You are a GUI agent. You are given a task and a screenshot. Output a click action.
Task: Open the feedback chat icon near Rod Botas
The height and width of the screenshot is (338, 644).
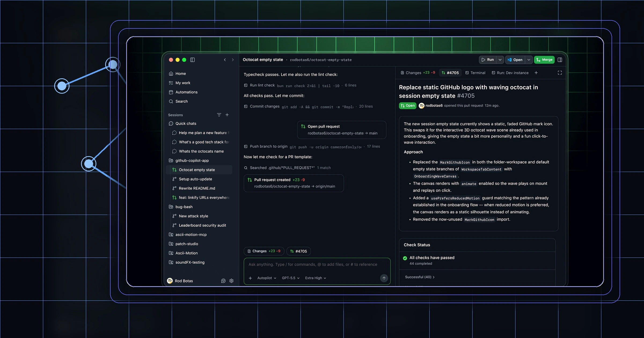click(x=223, y=281)
